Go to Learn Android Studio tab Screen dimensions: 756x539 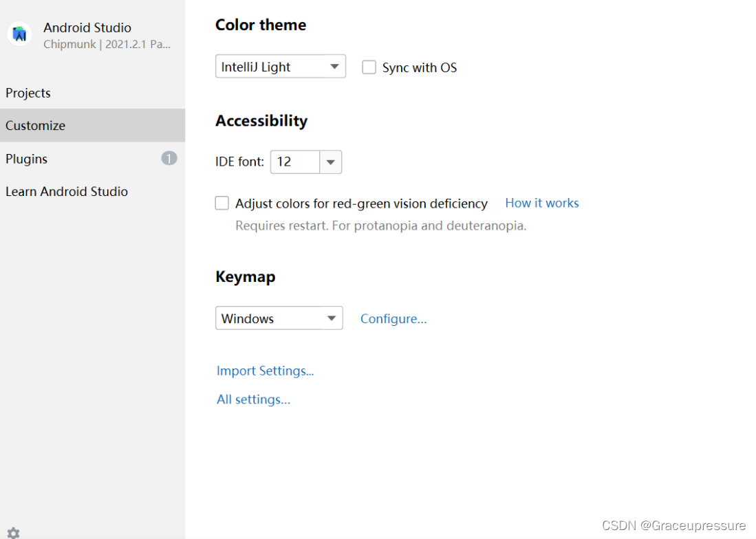point(93,191)
